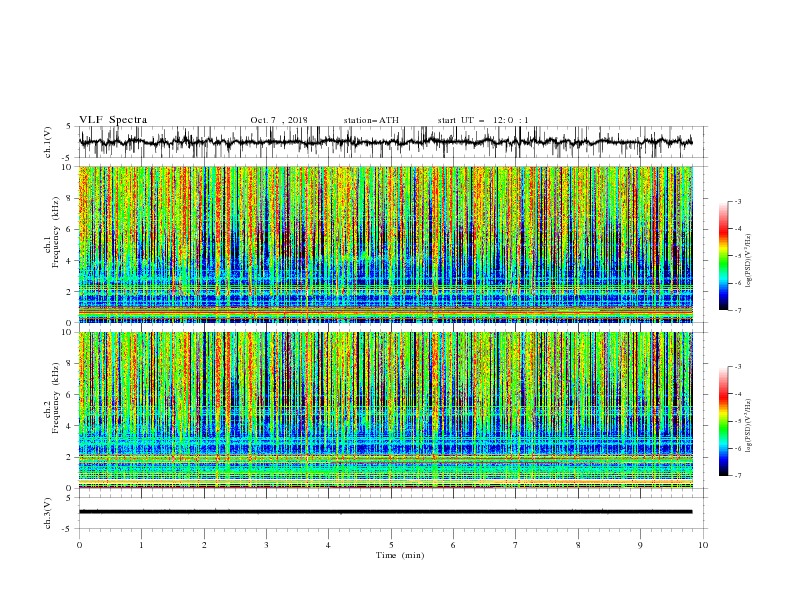The height and width of the screenshot is (612, 792).
Task: Click inside the ch.1 spectrogram panel
Action: point(385,244)
